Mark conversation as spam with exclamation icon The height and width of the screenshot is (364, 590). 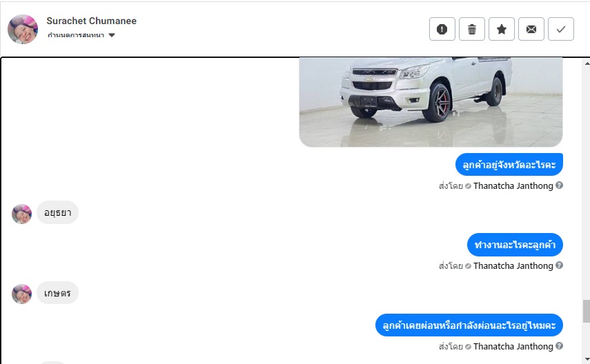442,29
